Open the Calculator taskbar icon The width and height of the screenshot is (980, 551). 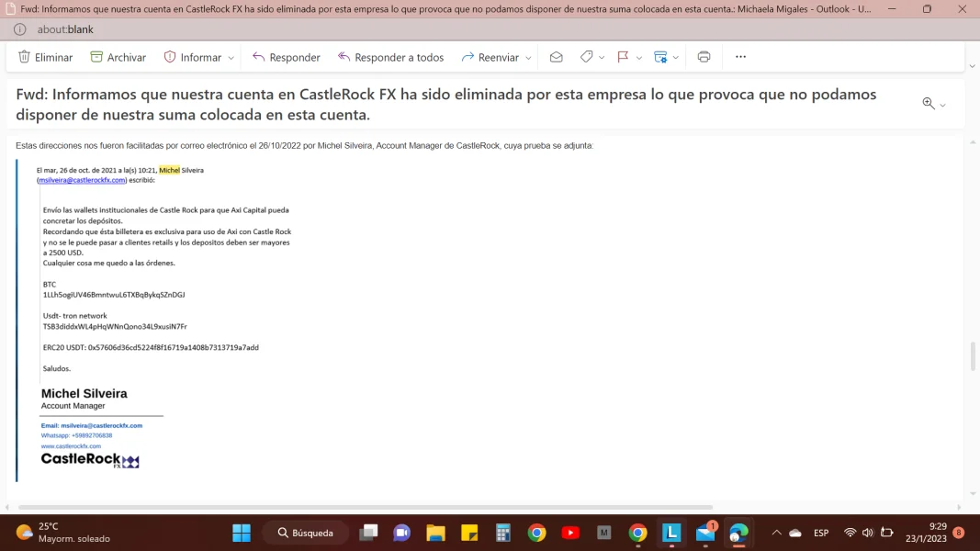click(x=503, y=533)
